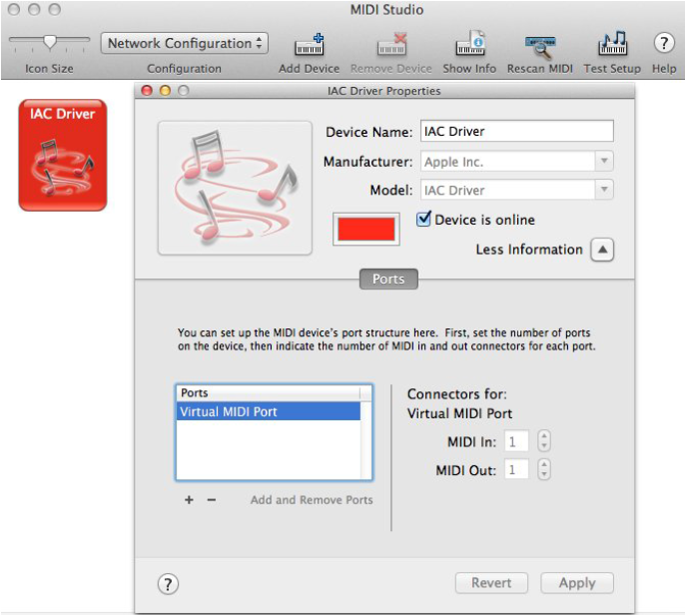The height and width of the screenshot is (616, 686).
Task: Click the MIDI In value field
Action: (516, 441)
